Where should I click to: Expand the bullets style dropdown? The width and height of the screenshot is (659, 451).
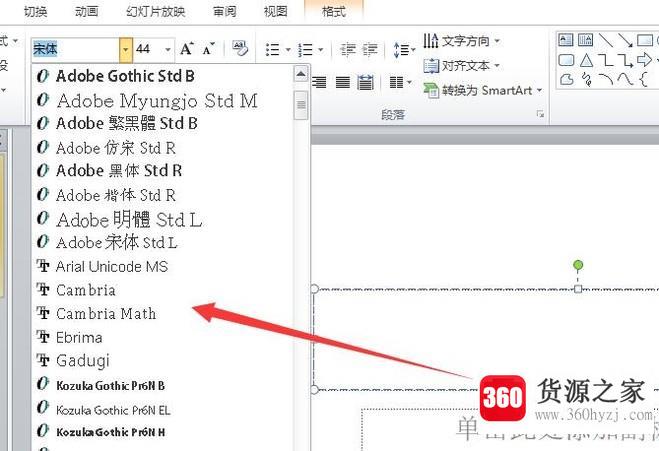[288, 50]
